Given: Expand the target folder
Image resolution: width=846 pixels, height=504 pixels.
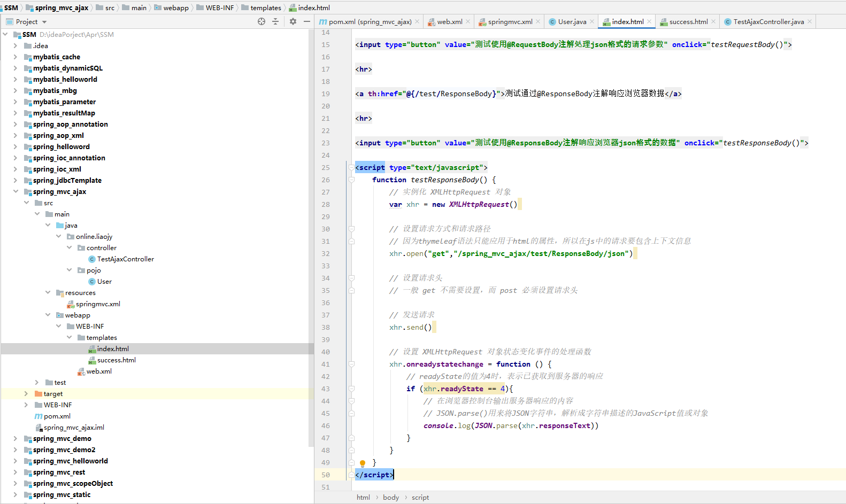Looking at the screenshot, I should pyautogui.click(x=26, y=393).
